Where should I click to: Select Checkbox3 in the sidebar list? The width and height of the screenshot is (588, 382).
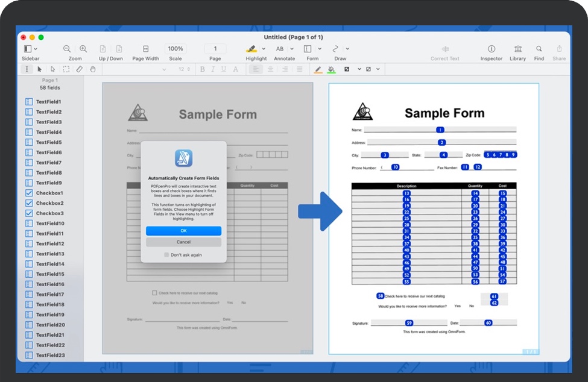pos(44,213)
